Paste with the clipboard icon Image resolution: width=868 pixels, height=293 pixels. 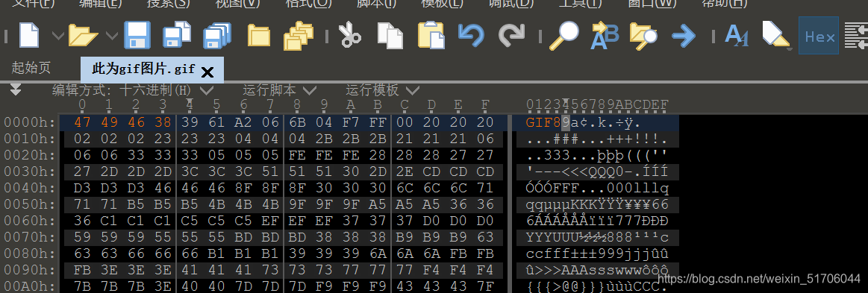click(431, 35)
